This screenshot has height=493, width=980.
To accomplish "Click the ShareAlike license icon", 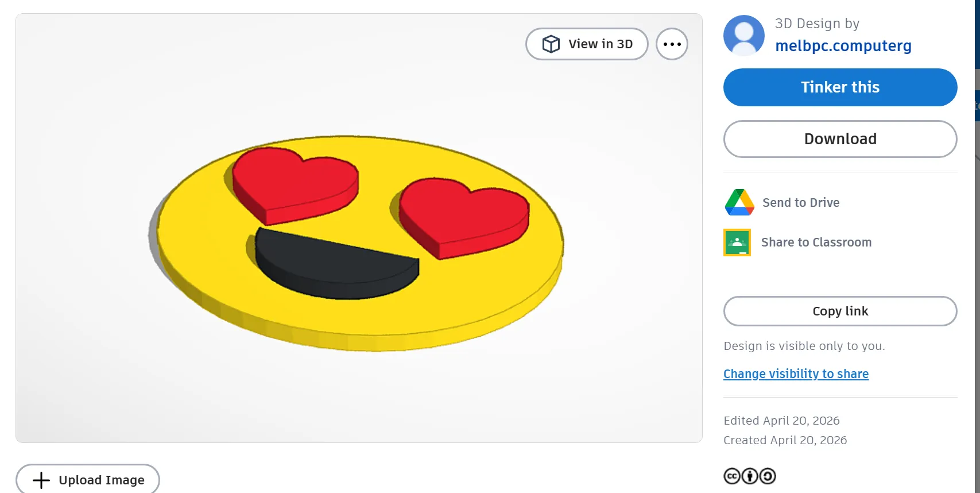I will tap(768, 476).
